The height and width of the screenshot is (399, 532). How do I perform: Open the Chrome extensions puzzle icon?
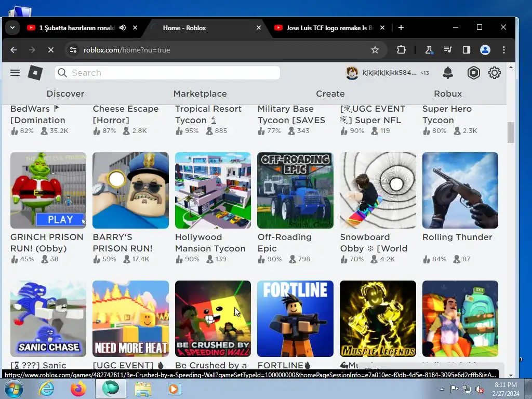[401, 50]
